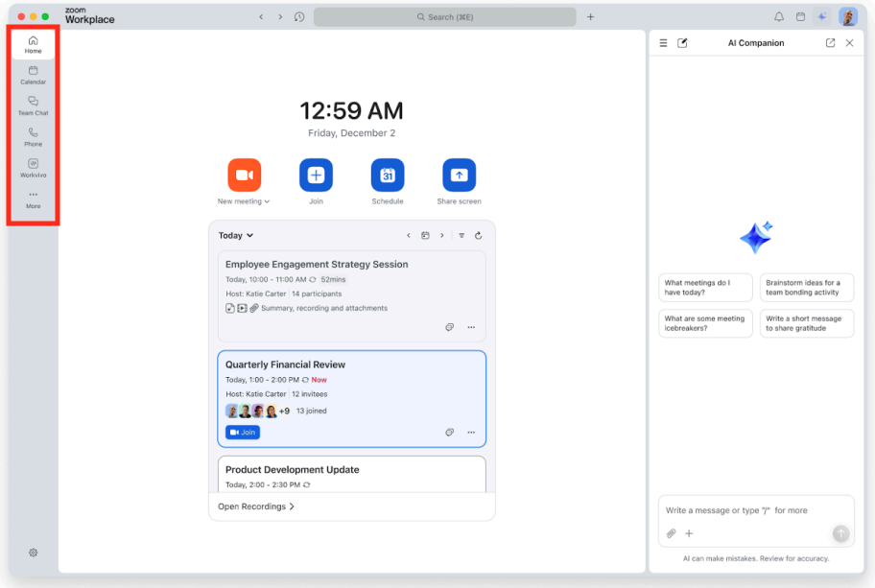Open the AI Companion hamburger menu
The image size is (875, 588).
[663, 42]
